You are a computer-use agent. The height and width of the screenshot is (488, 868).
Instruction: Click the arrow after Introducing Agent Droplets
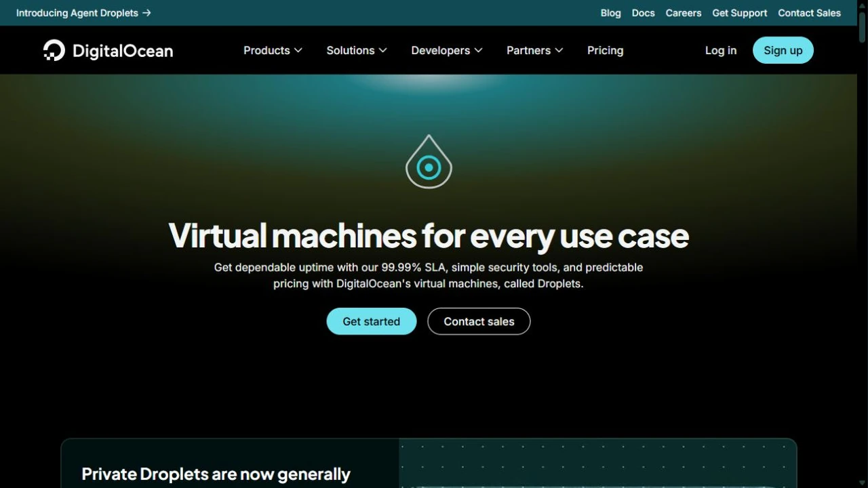click(146, 13)
